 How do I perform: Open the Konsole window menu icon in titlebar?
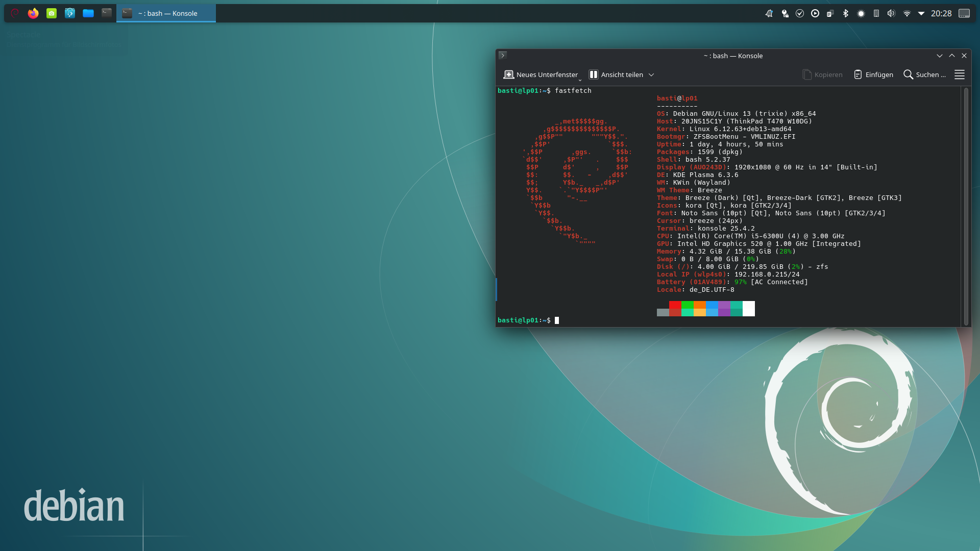point(503,56)
